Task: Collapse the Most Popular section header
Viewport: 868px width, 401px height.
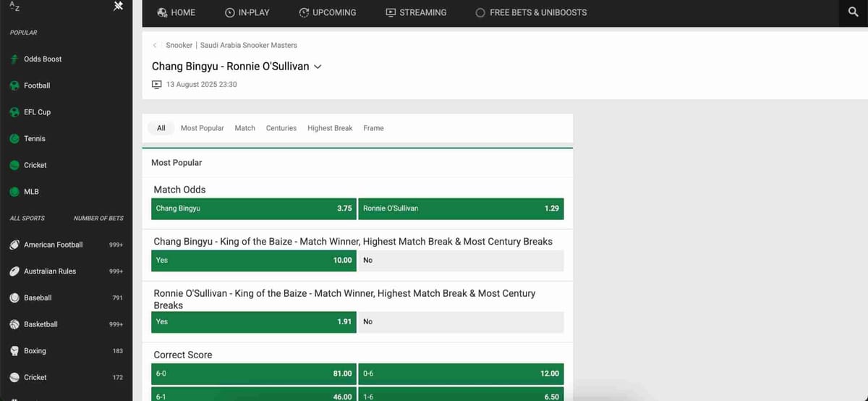Action: point(357,163)
